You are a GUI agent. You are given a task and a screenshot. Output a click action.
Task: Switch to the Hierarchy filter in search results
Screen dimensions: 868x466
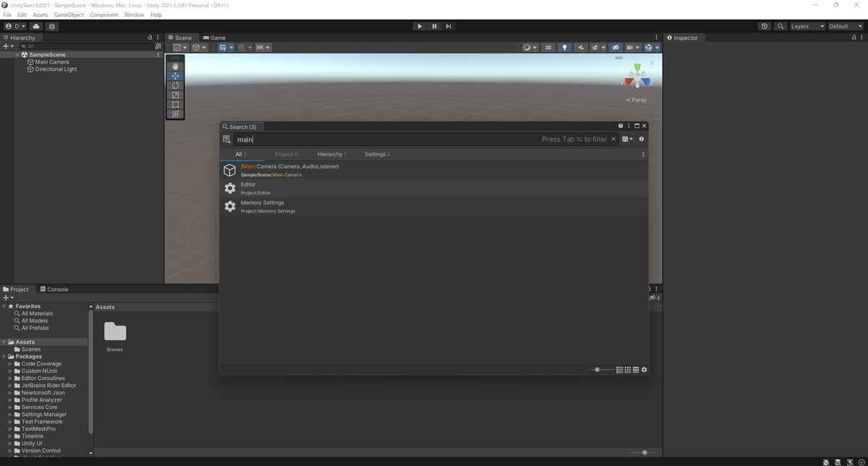[x=330, y=154]
